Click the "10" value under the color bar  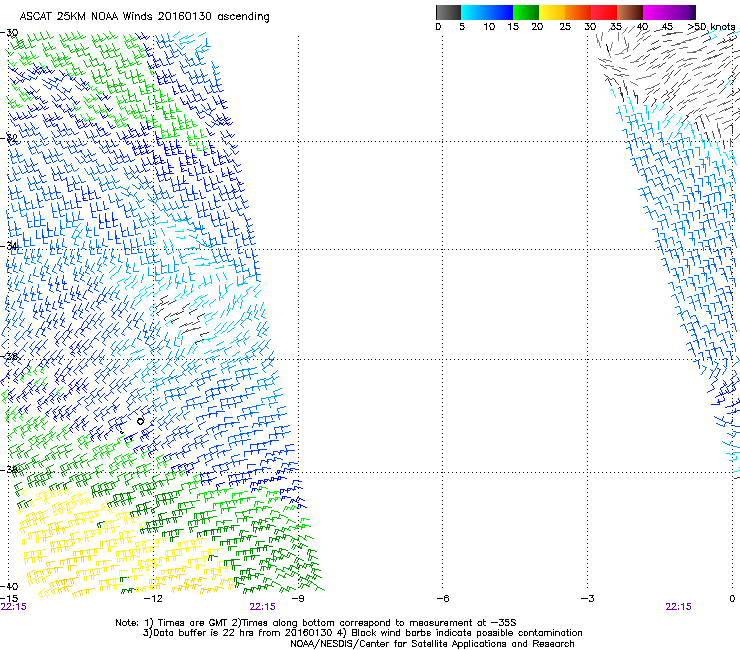point(489,27)
